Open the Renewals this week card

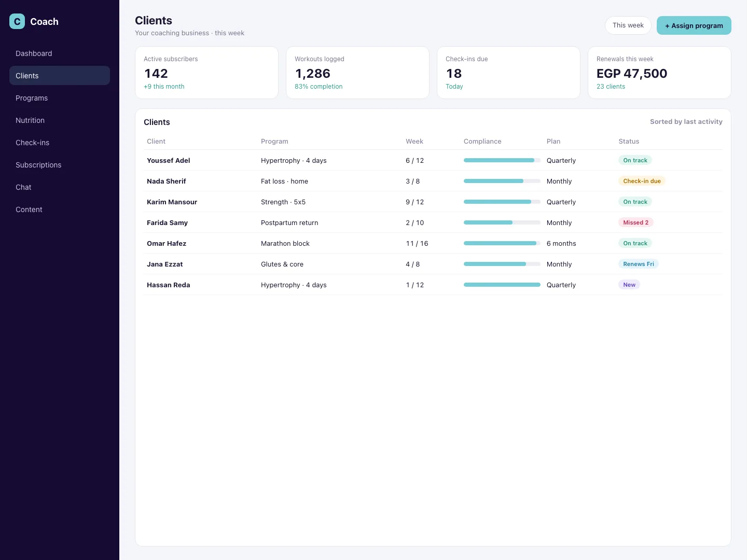coord(659,73)
